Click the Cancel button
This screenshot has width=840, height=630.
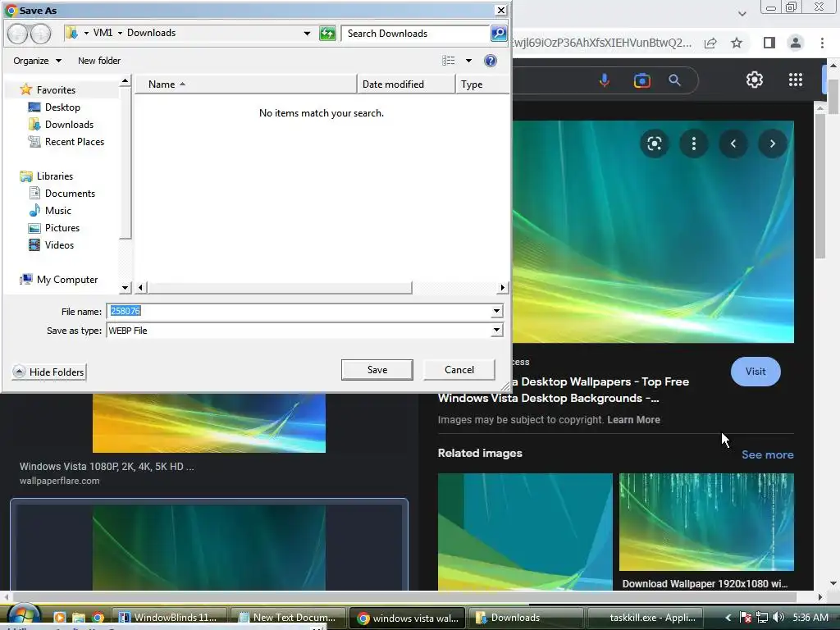[x=459, y=370]
